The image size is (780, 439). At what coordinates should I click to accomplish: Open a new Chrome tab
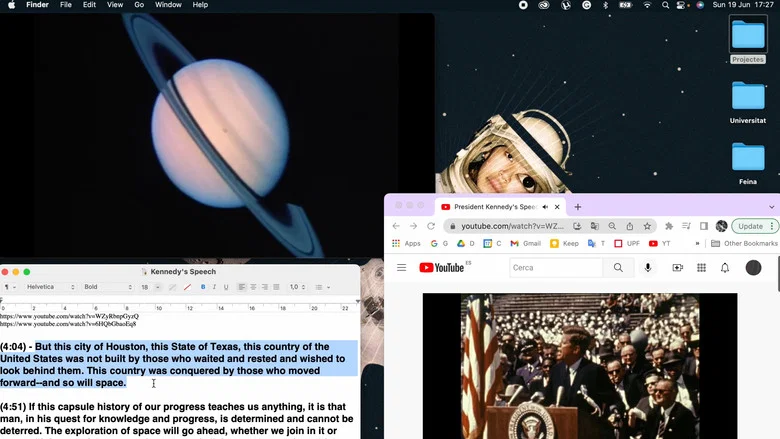click(x=578, y=207)
